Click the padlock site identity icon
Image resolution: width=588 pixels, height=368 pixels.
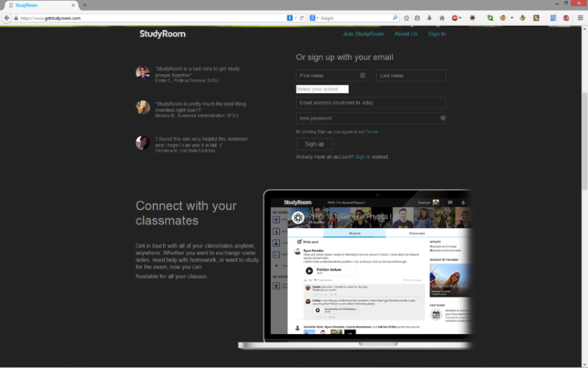pyautogui.click(x=16, y=18)
